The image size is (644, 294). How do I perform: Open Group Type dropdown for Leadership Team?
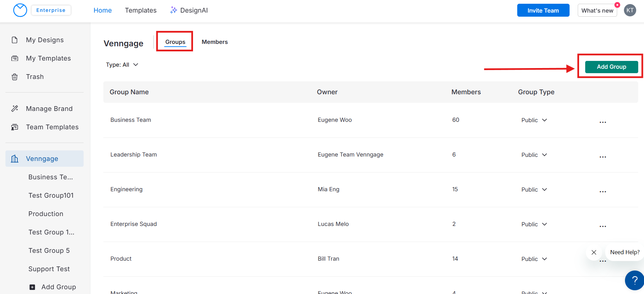534,155
